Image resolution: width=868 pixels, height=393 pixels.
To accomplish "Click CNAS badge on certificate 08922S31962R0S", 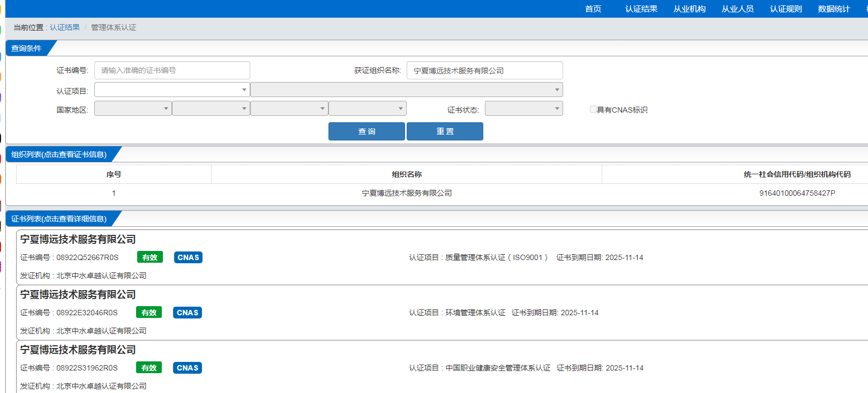I will tap(188, 368).
